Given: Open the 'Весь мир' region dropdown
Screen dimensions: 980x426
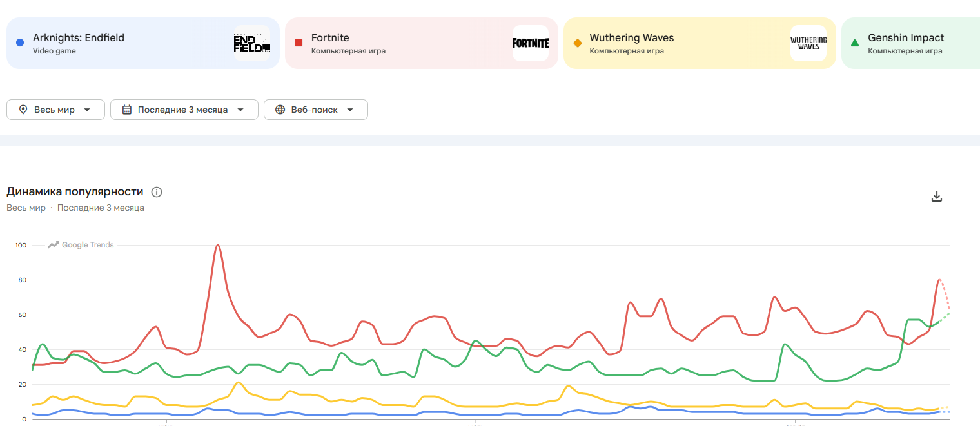Looking at the screenshot, I should pos(55,110).
